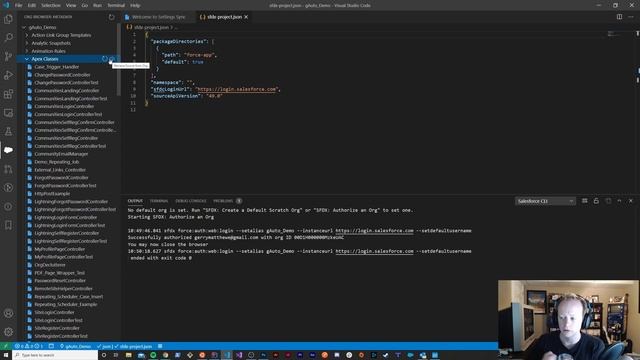
Task: Open the Terminal menu
Action: point(116,6)
